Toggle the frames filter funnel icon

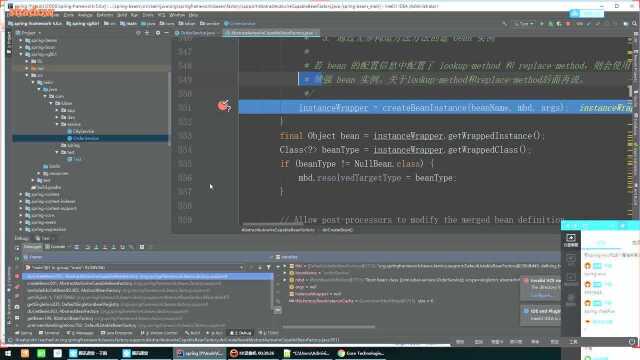tap(268, 268)
